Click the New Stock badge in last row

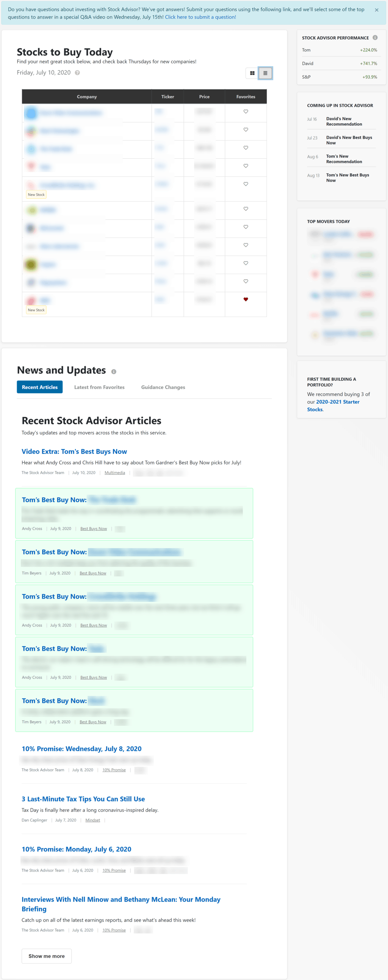pyautogui.click(x=36, y=310)
